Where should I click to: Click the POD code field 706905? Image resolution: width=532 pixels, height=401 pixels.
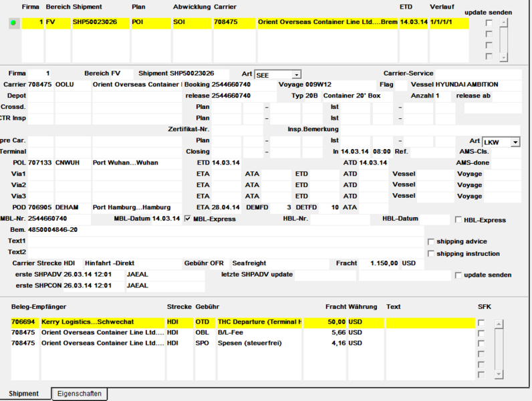pos(40,207)
